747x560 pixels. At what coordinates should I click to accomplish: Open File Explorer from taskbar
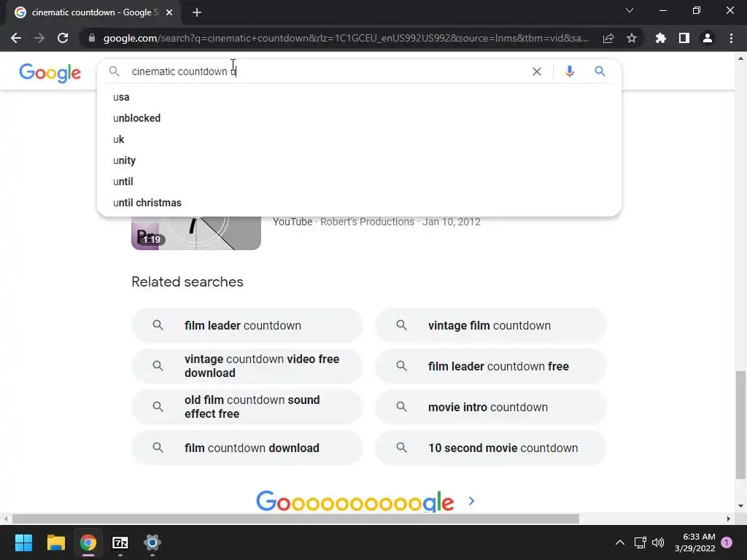point(55,542)
